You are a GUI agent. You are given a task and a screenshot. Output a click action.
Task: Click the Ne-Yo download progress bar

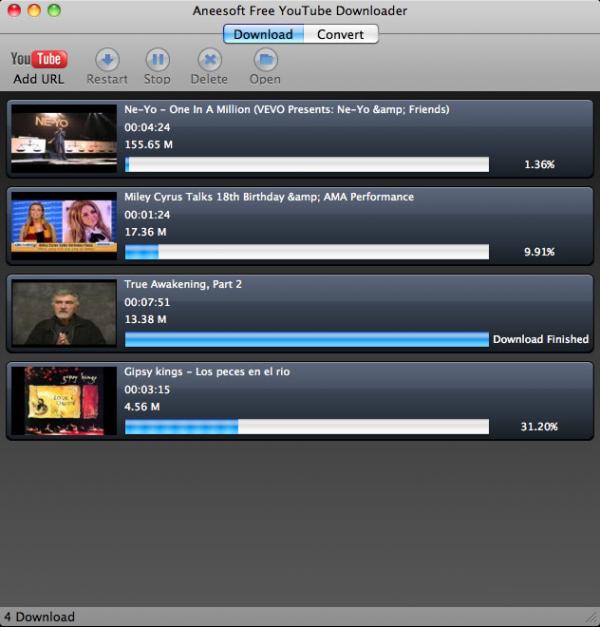click(307, 164)
